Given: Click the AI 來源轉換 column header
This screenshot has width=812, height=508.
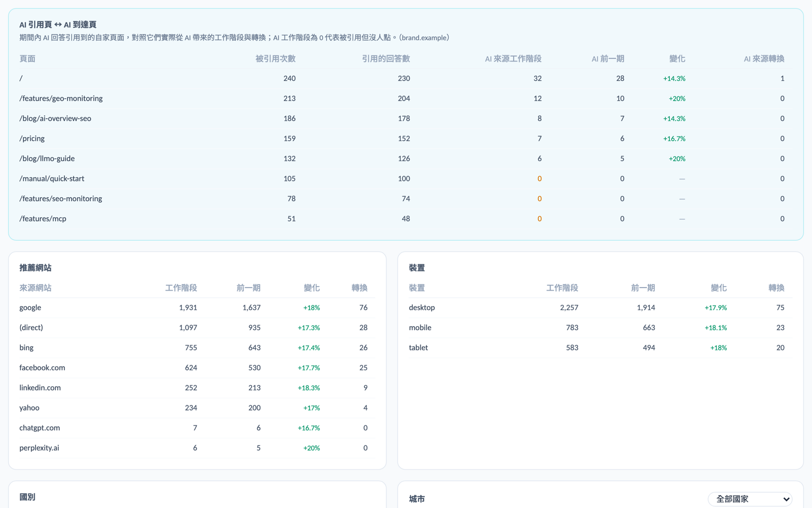Looking at the screenshot, I should point(764,58).
